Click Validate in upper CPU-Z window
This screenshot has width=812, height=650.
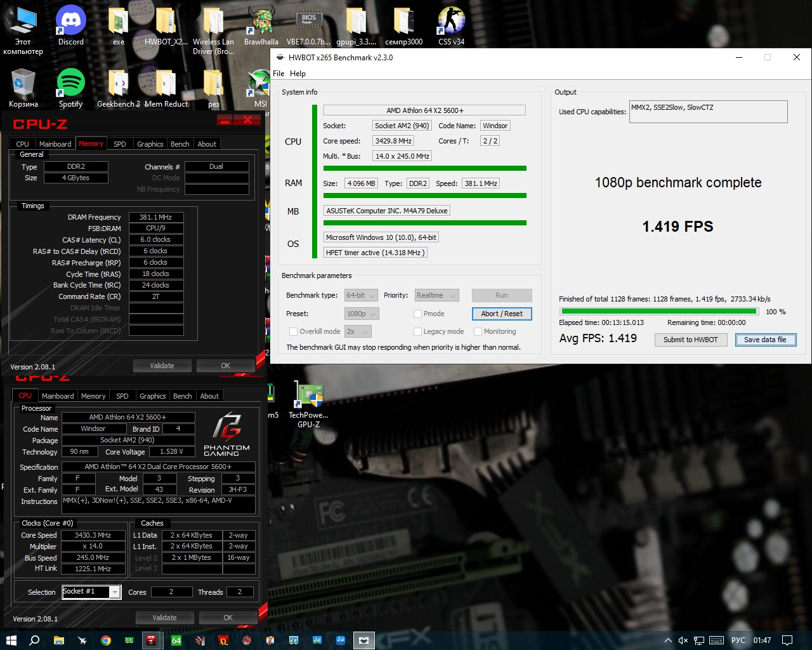point(162,366)
